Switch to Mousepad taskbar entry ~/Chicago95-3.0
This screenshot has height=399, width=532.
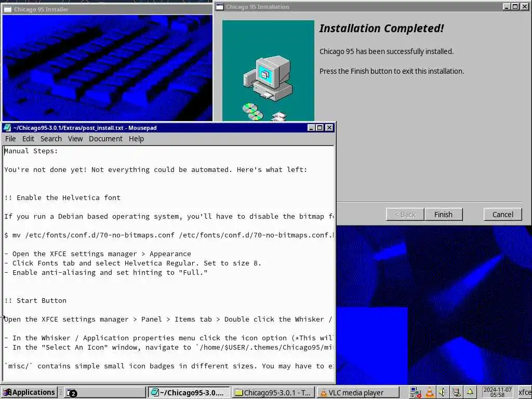[189, 393]
